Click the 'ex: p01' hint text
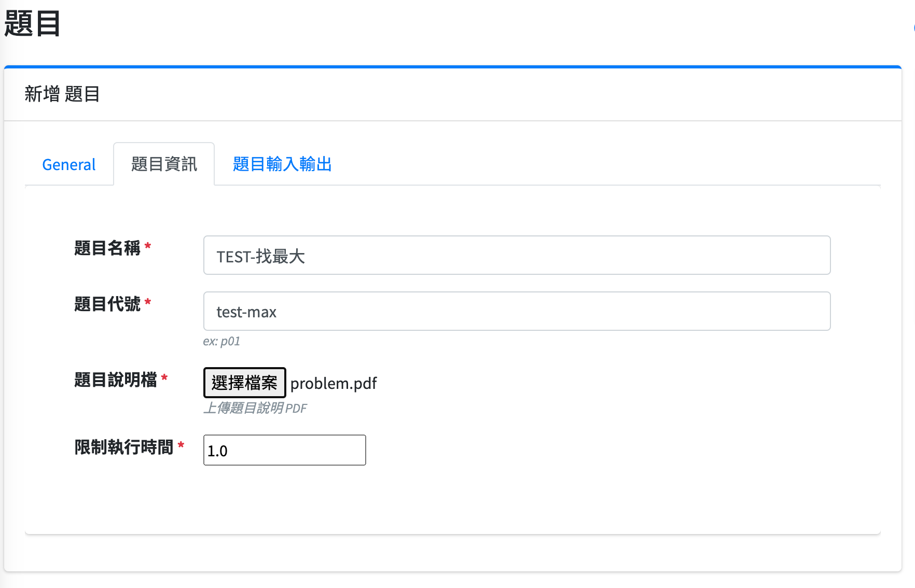The image size is (915, 588). pos(221,341)
